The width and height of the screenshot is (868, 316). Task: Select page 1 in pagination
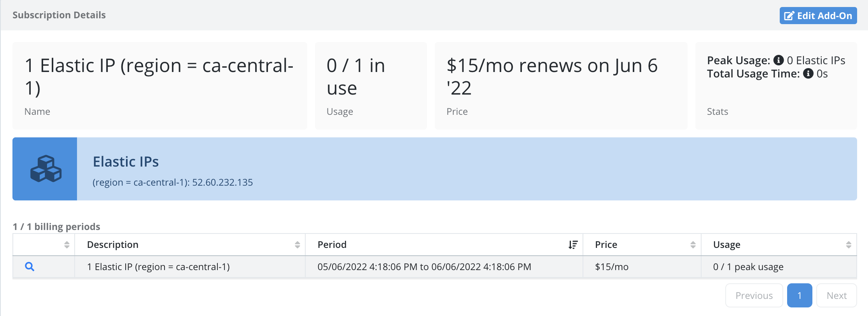pyautogui.click(x=800, y=295)
